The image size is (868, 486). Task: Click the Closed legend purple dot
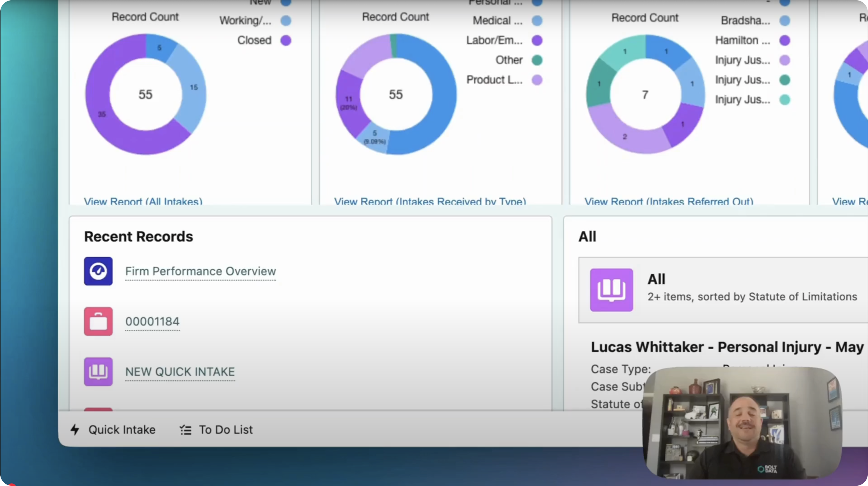(286, 40)
